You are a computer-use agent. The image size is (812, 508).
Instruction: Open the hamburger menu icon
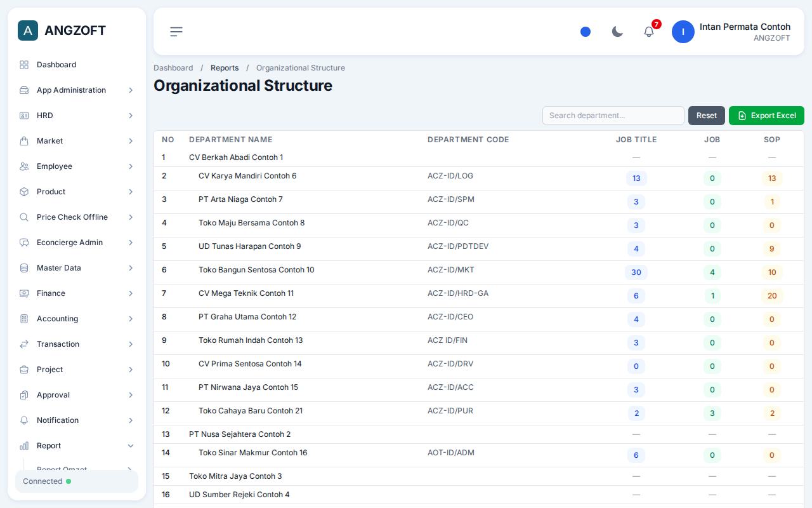(x=176, y=32)
